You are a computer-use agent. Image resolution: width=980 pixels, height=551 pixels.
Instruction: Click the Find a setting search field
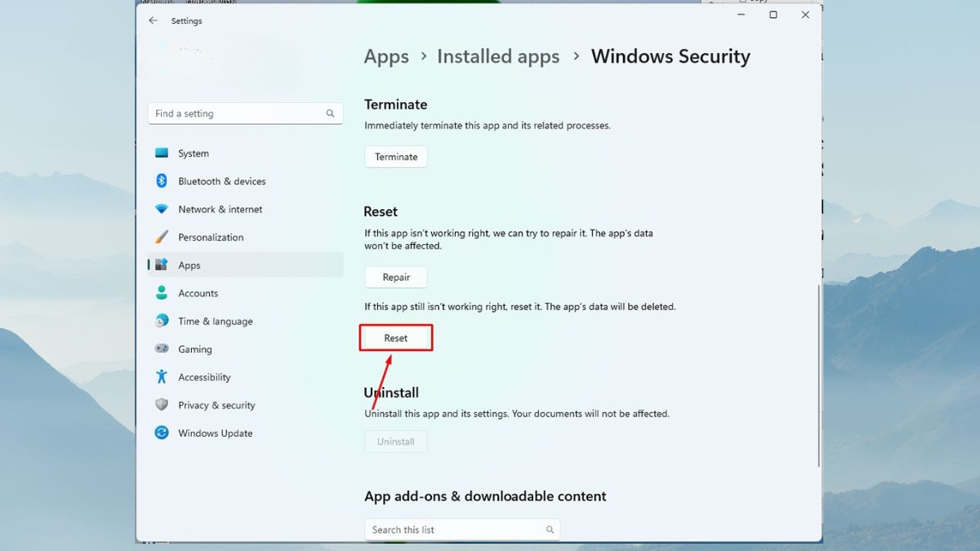click(245, 113)
